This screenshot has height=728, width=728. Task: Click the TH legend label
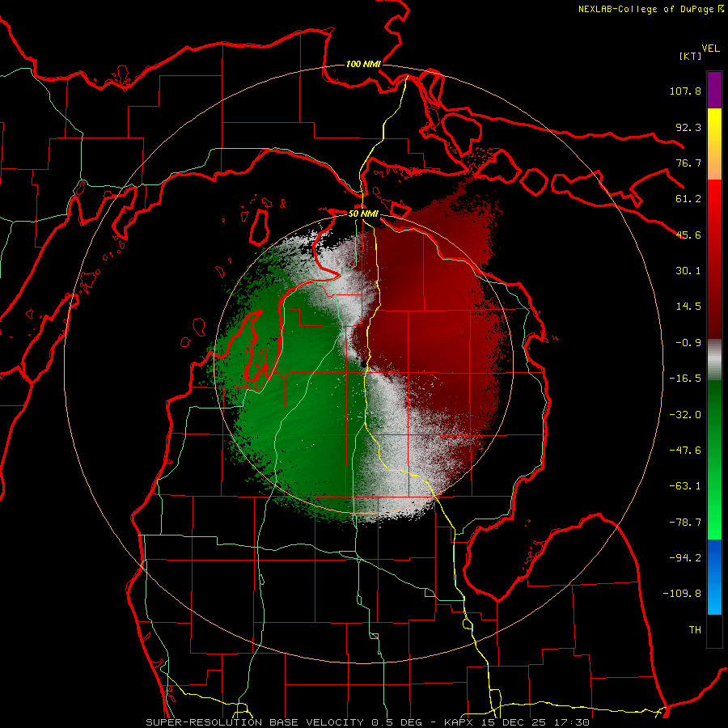[695, 629]
